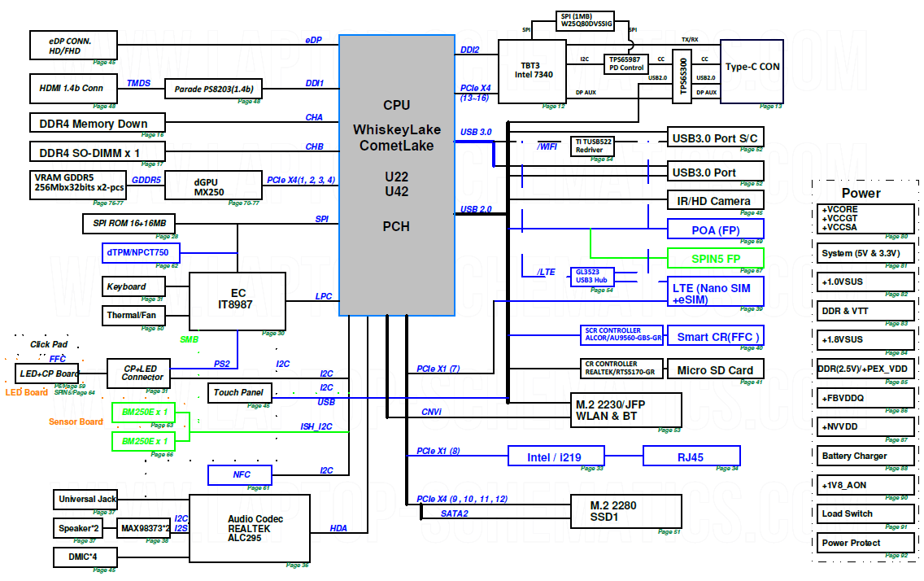924x581 pixels.
Task: Select the Intel / I219 block
Action: coord(556,456)
